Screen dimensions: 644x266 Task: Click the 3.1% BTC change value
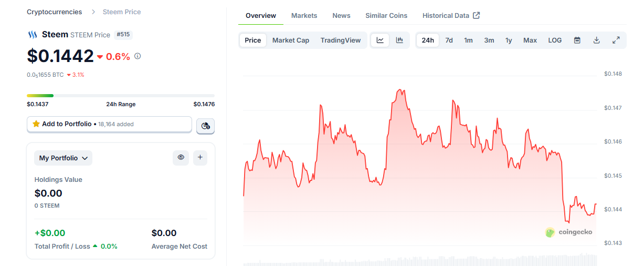(x=78, y=75)
